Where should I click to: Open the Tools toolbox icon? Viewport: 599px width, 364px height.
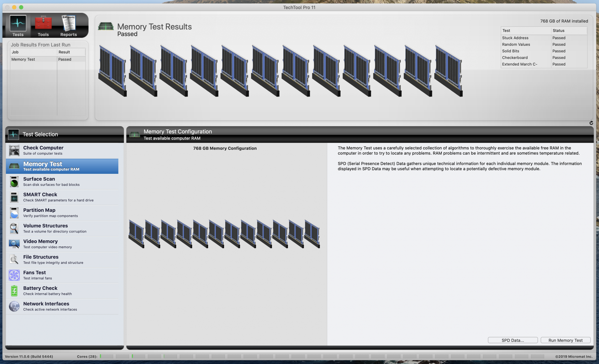43,23
